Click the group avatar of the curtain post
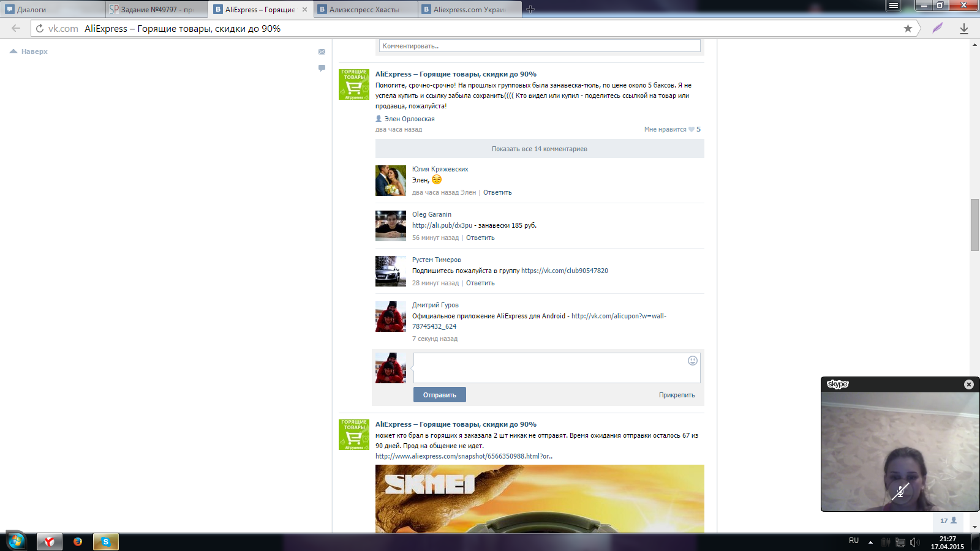Image resolution: width=980 pixels, height=551 pixels. (354, 84)
